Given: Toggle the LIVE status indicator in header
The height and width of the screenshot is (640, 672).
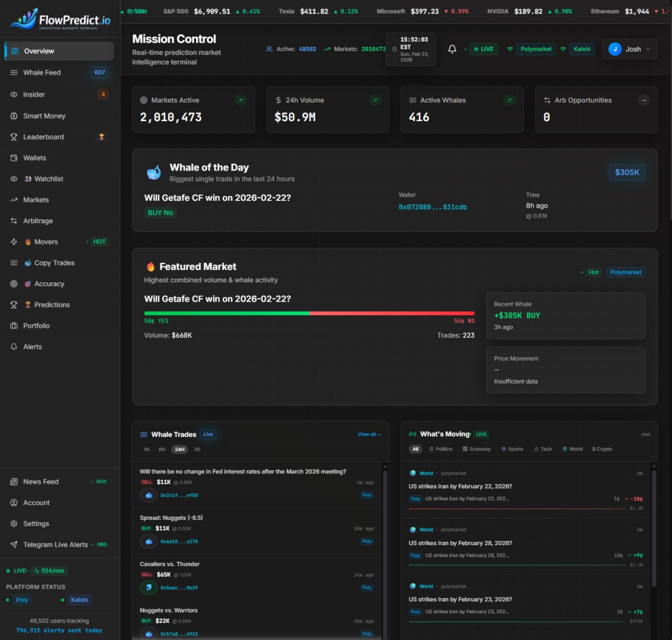Looking at the screenshot, I should (x=484, y=49).
